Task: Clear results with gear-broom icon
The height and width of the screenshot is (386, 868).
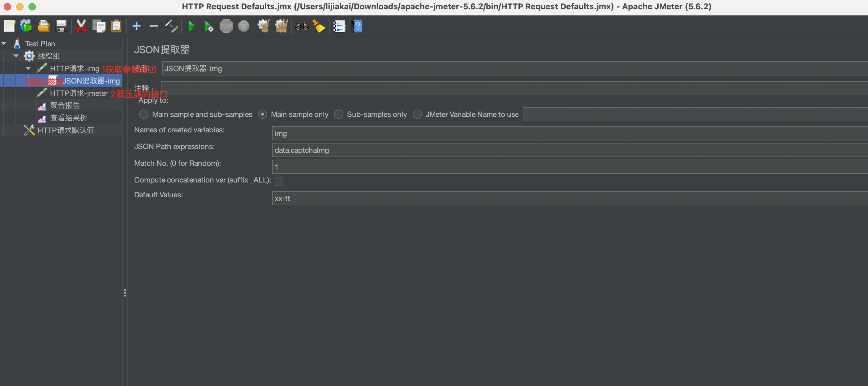Action: (263, 26)
